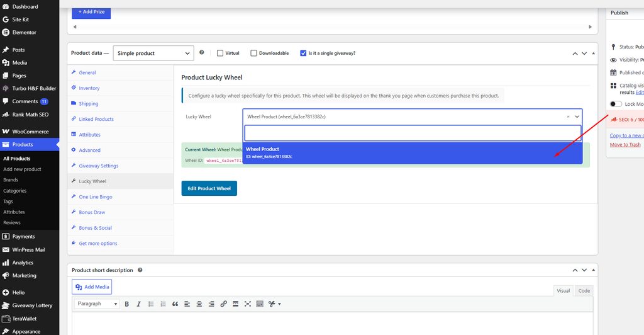Toggle the Lock Mode switch
The height and width of the screenshot is (335, 644).
[616, 104]
